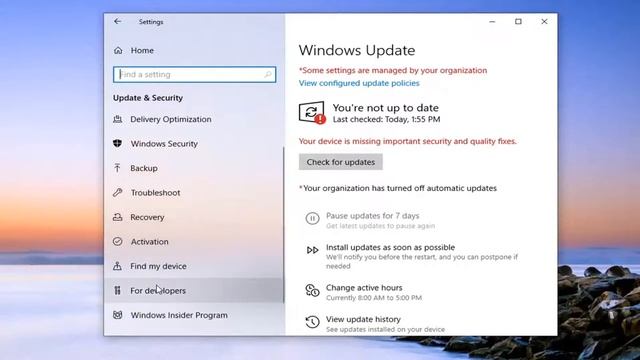Open Troubleshoot settings
Screen dimensions: 640x360
pyautogui.click(x=155, y=193)
